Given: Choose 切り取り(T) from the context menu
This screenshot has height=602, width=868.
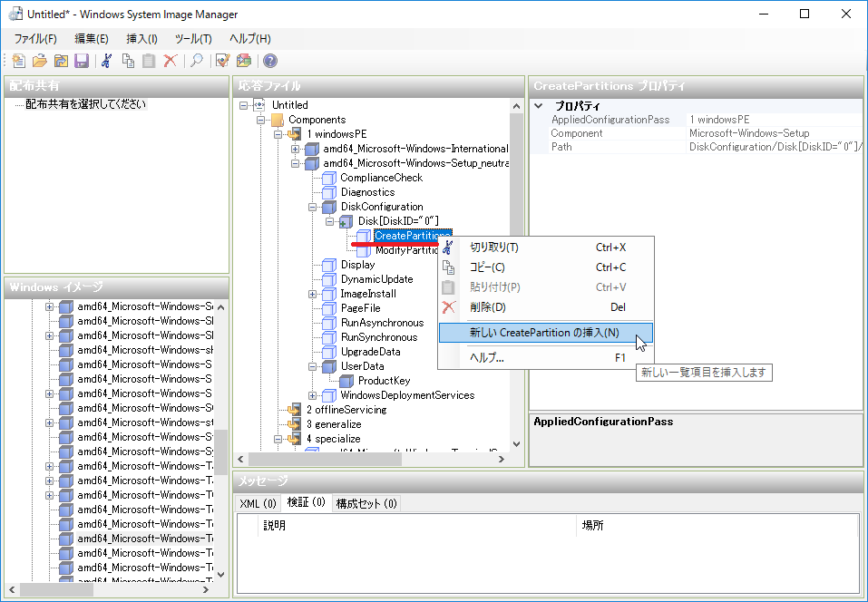Looking at the screenshot, I should 546,248.
